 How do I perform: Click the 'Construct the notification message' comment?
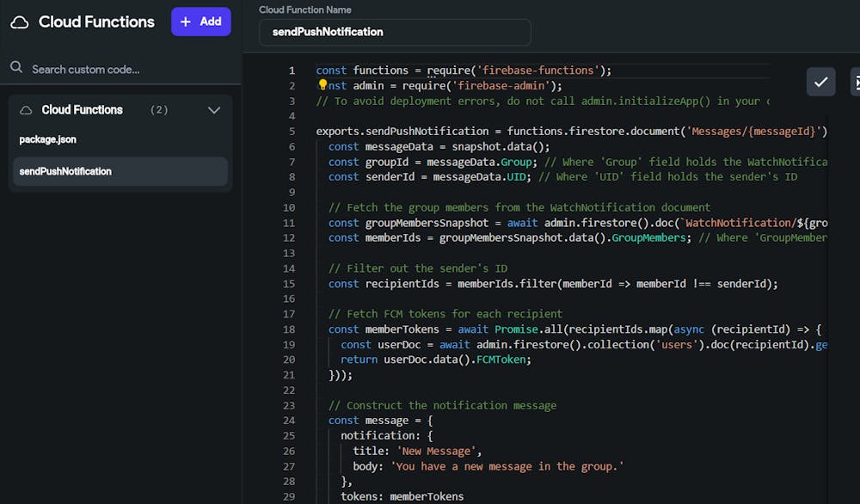point(442,405)
